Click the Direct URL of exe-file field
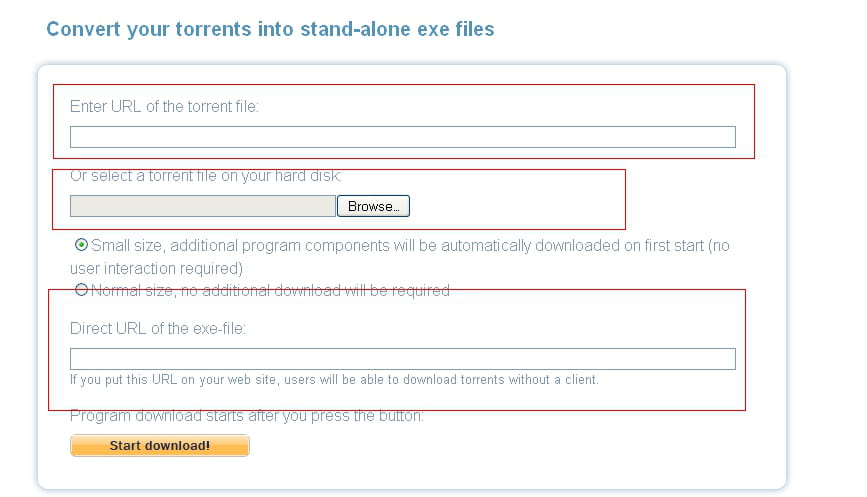 coord(403,359)
